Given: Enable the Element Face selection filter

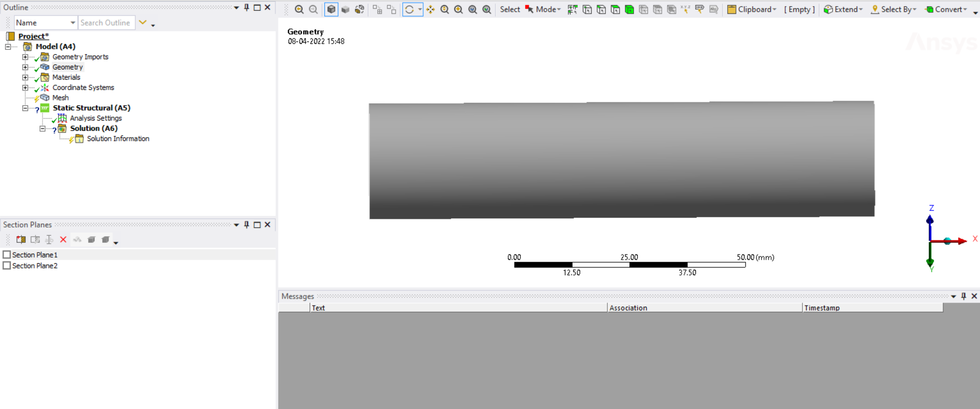Looking at the screenshot, I should (658, 9).
